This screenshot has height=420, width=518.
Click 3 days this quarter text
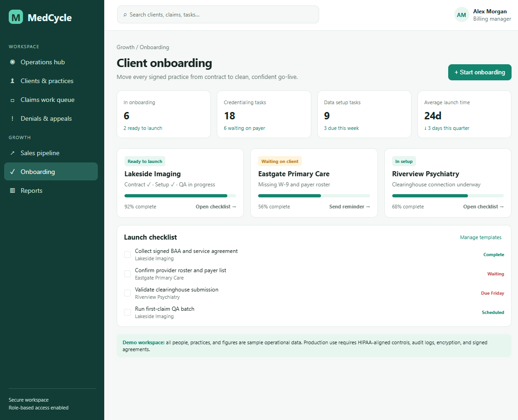pyautogui.click(x=447, y=128)
